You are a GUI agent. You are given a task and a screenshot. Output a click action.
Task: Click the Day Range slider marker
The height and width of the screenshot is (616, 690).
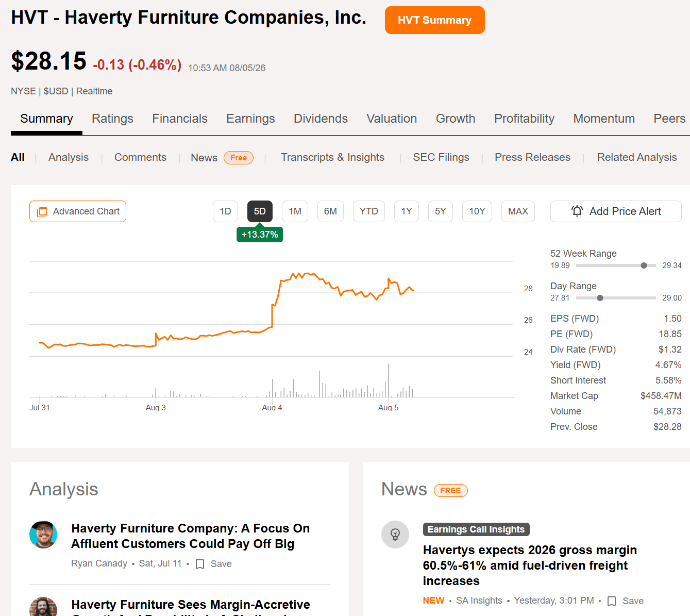point(600,298)
